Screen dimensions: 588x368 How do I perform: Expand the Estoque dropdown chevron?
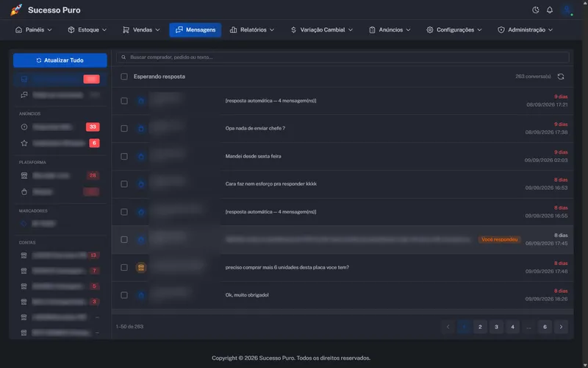click(x=104, y=30)
